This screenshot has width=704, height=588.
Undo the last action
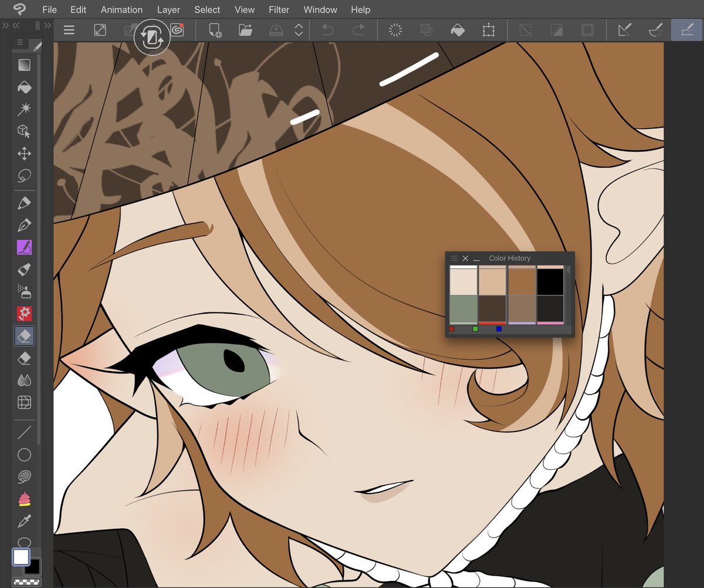pyautogui.click(x=328, y=30)
